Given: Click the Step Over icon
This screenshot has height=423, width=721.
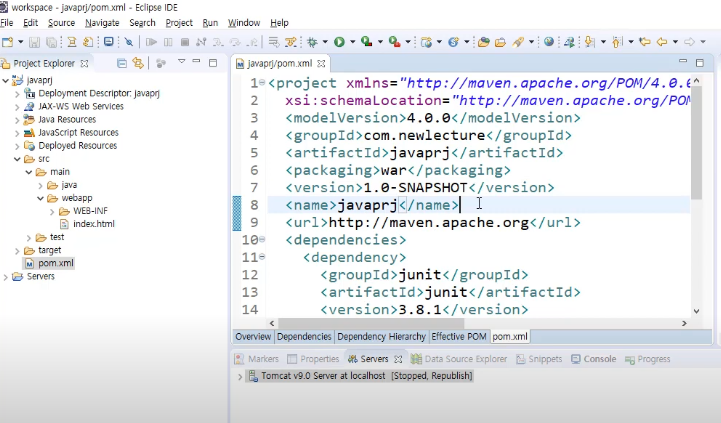Looking at the screenshot, I should [235, 42].
